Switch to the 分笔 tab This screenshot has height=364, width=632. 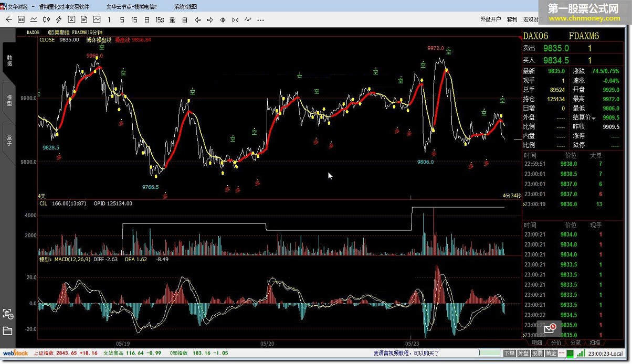[575, 342]
